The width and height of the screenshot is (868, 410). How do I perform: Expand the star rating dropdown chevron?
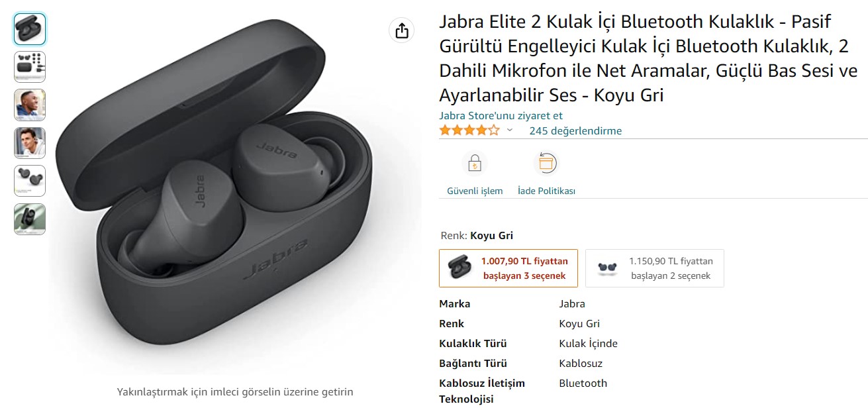coord(509,130)
